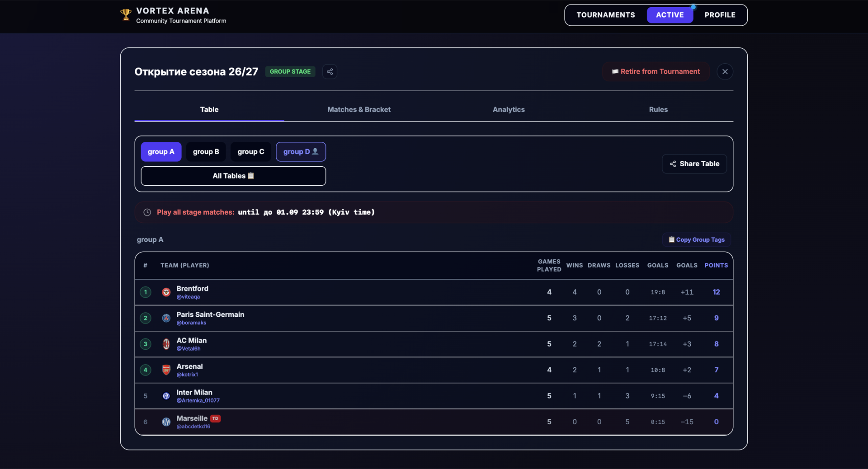Click the TD badge next to Marseille

point(216,418)
